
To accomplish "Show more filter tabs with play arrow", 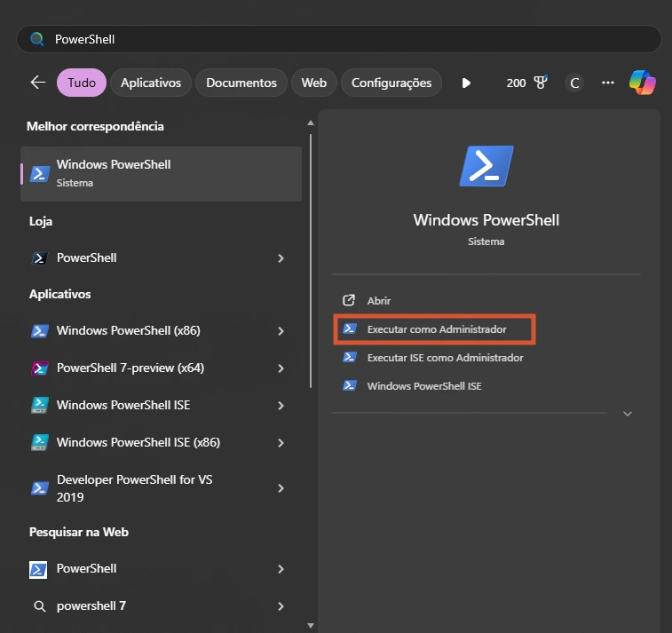I will tap(466, 83).
